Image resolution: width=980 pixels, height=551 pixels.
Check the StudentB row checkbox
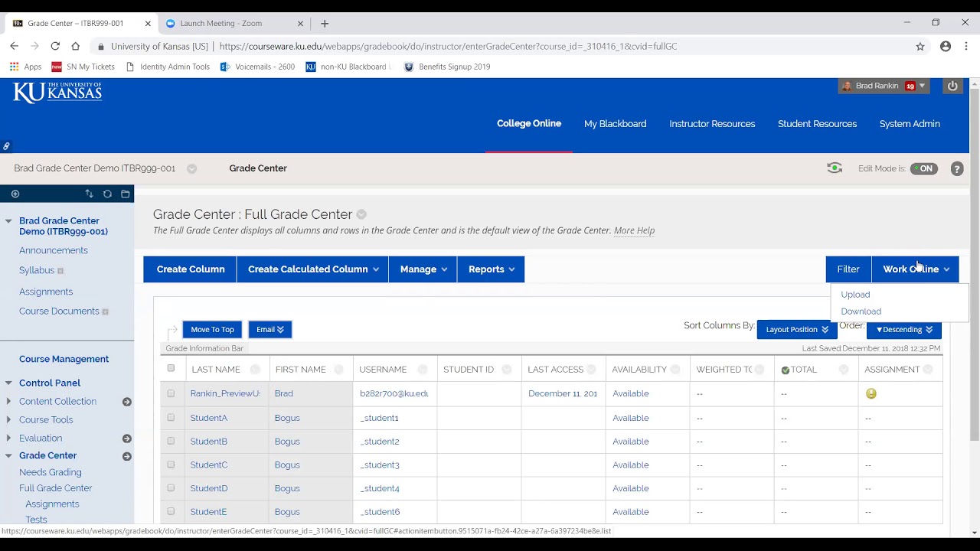[171, 441]
